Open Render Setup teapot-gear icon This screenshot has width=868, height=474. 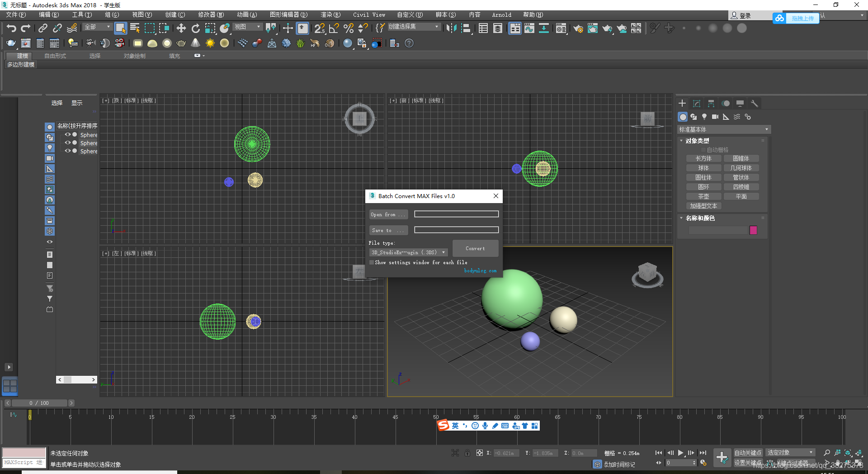click(x=578, y=28)
